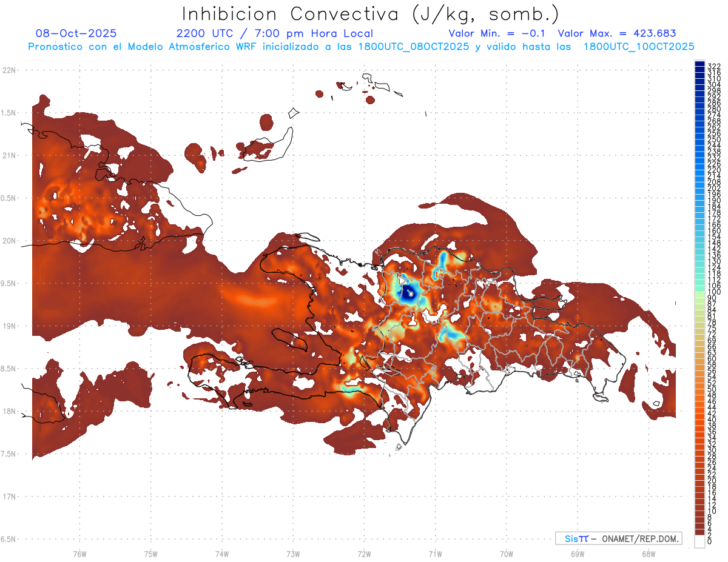Click the white 0 swatch on color bar

point(699,541)
